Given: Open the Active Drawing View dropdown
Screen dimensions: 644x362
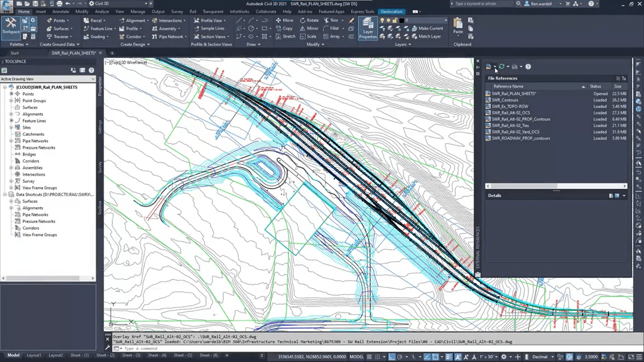Looking at the screenshot, I should click(48, 79).
